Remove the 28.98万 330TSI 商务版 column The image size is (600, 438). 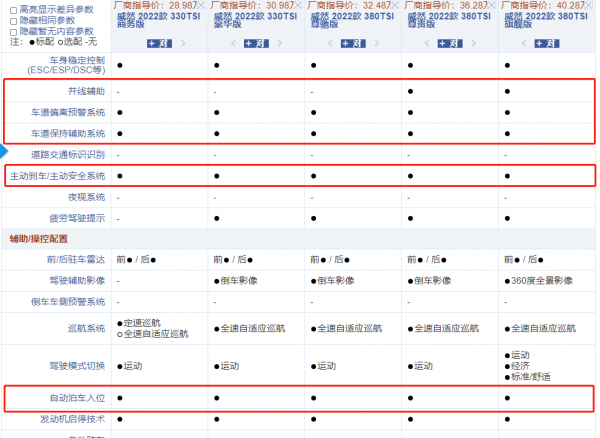[201, 5]
